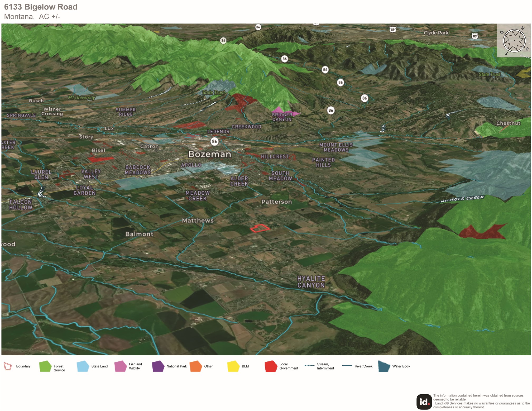The height and width of the screenshot is (411, 532).
Task: Click the Bozeman city label
Action: tap(209, 154)
